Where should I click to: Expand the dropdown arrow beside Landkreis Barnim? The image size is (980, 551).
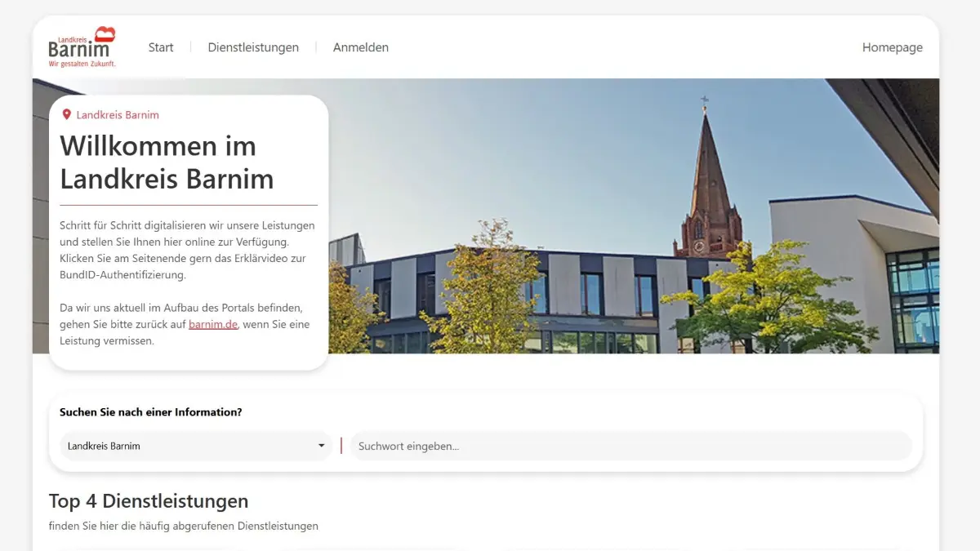pos(320,446)
